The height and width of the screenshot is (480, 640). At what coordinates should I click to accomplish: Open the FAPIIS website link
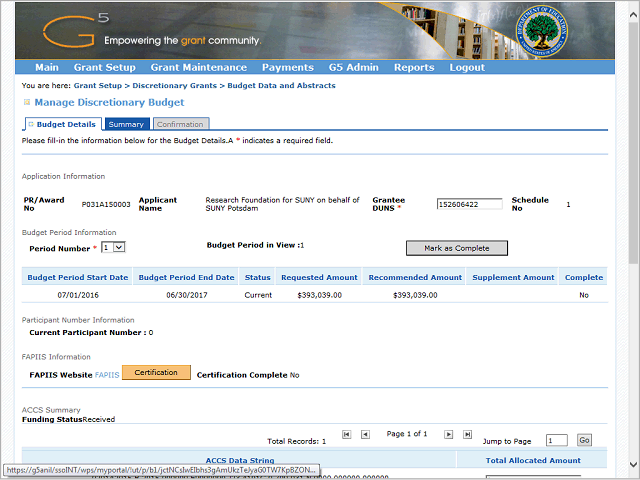(x=107, y=375)
